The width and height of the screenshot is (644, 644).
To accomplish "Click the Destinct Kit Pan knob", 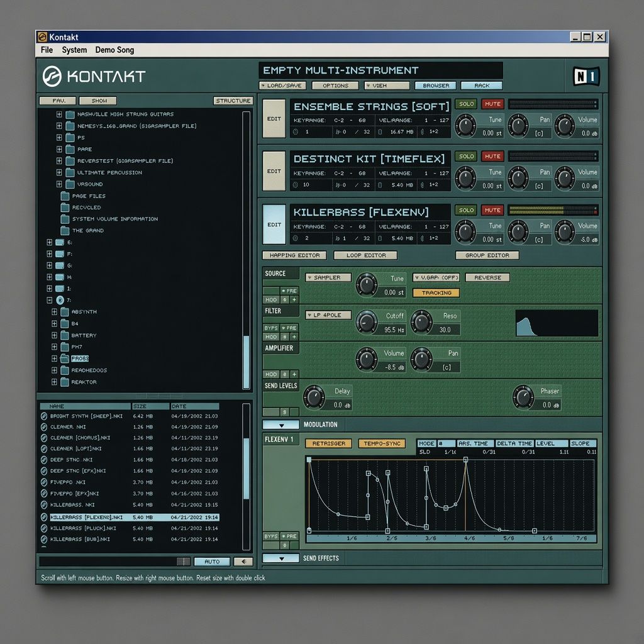I will click(x=518, y=178).
